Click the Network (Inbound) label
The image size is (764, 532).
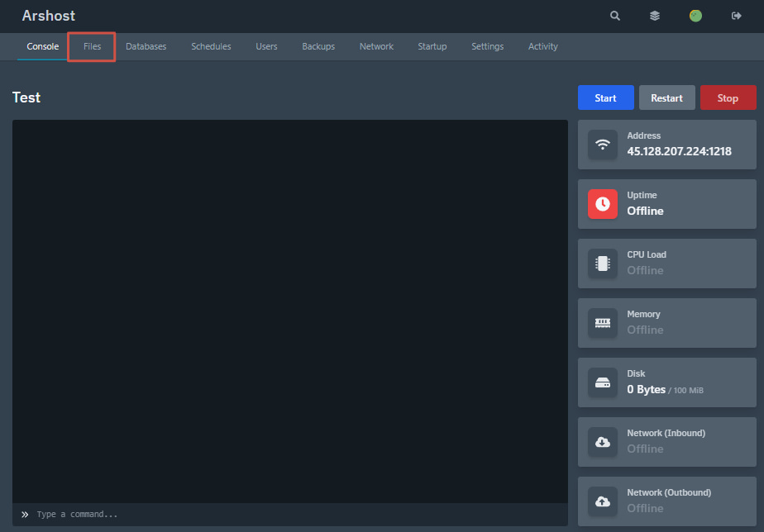[x=666, y=433]
